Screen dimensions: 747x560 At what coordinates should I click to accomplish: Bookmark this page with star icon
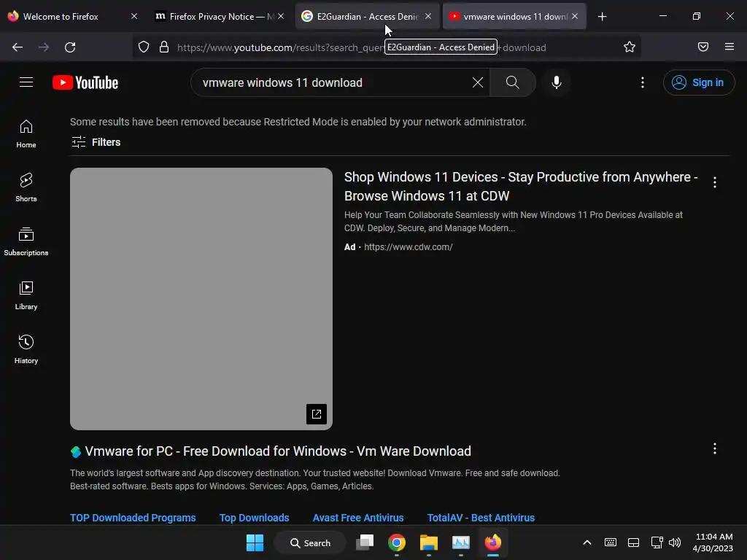pos(630,47)
